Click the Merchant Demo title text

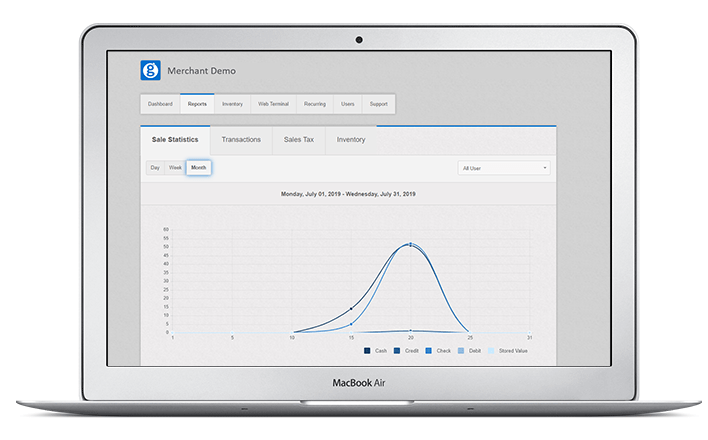coord(201,71)
